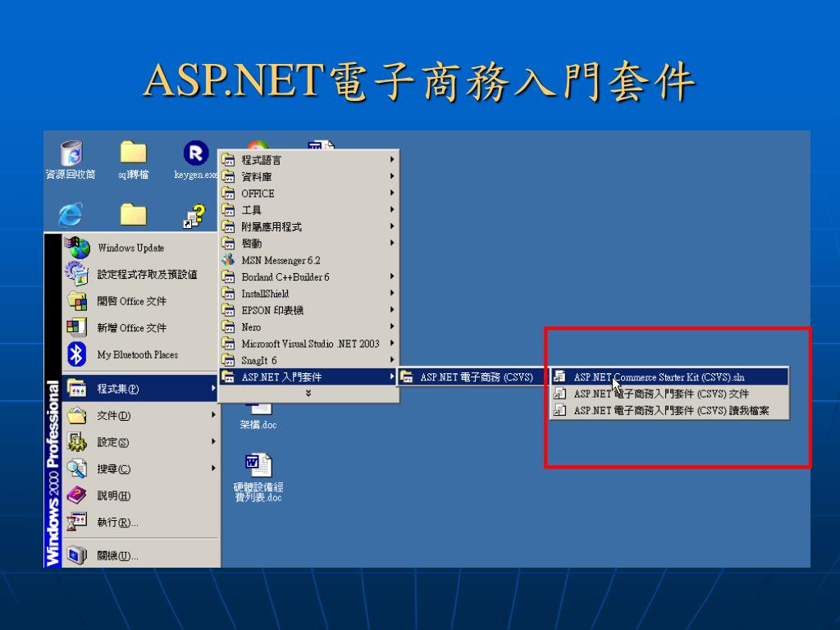Click the 設定(S) gear icon
The width and height of the screenshot is (840, 630).
(x=76, y=442)
